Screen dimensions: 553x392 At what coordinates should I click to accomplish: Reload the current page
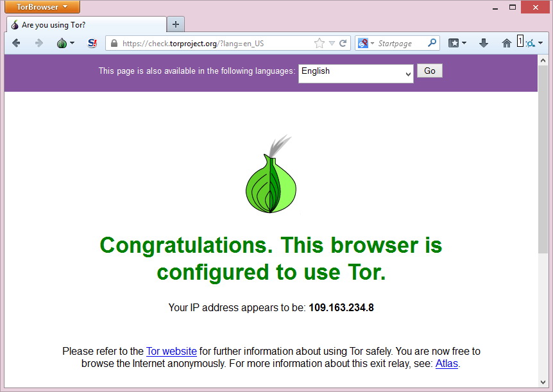(343, 44)
